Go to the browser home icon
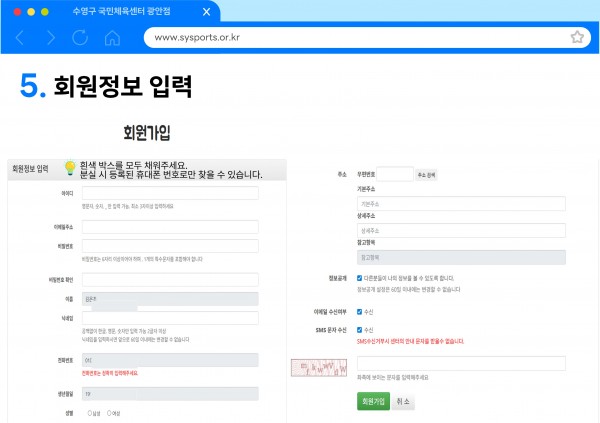Screen dimensions: 600x423 coord(112,38)
